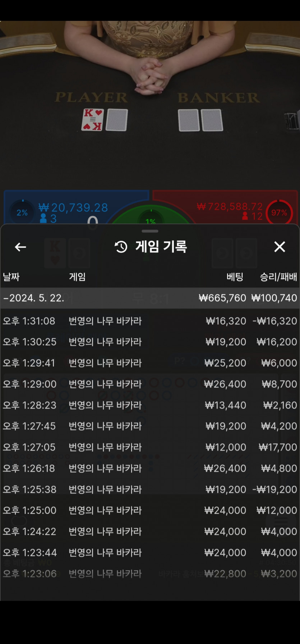Select the win amount ₩16,200

pos(277,342)
